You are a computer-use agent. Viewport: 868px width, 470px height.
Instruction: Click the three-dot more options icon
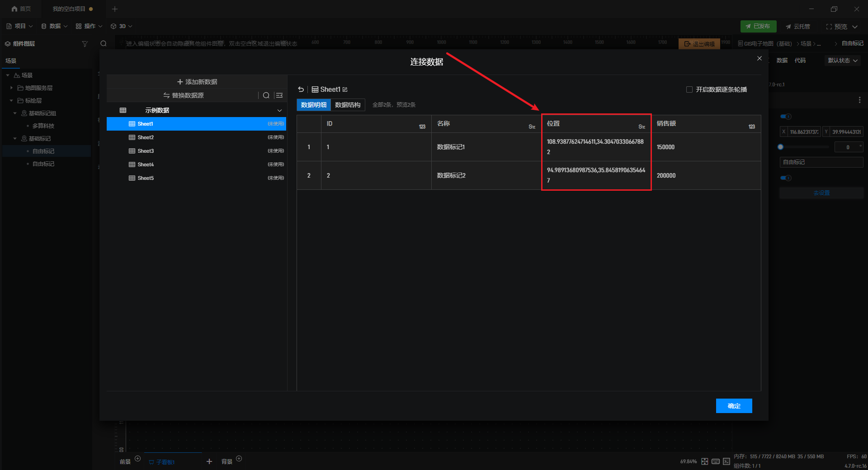coord(859,100)
